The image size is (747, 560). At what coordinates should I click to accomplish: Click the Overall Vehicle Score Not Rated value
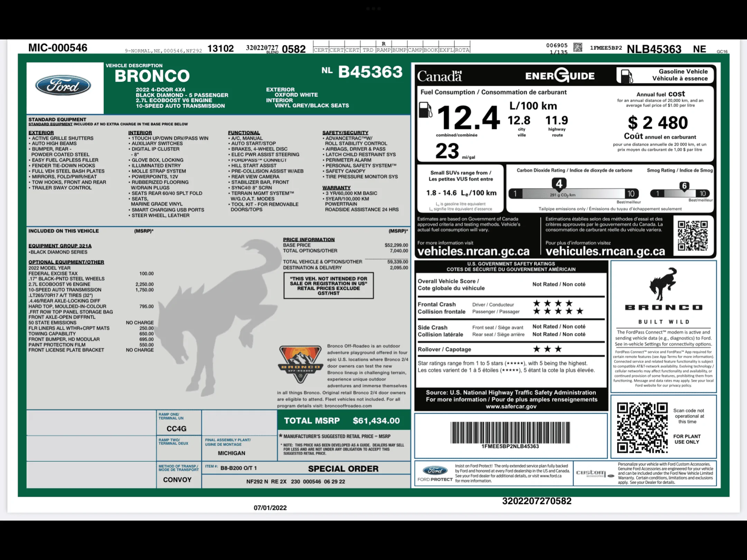coord(559,284)
